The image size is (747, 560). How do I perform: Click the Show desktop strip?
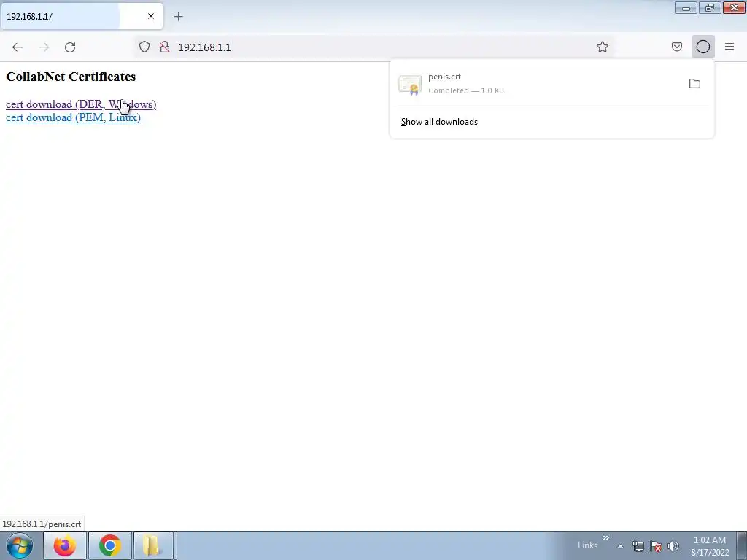[742, 545]
